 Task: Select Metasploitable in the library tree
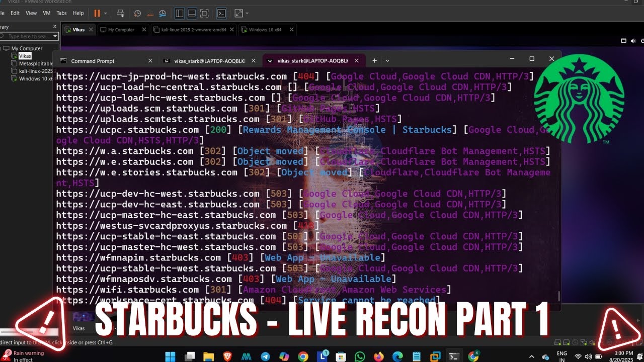coord(35,64)
